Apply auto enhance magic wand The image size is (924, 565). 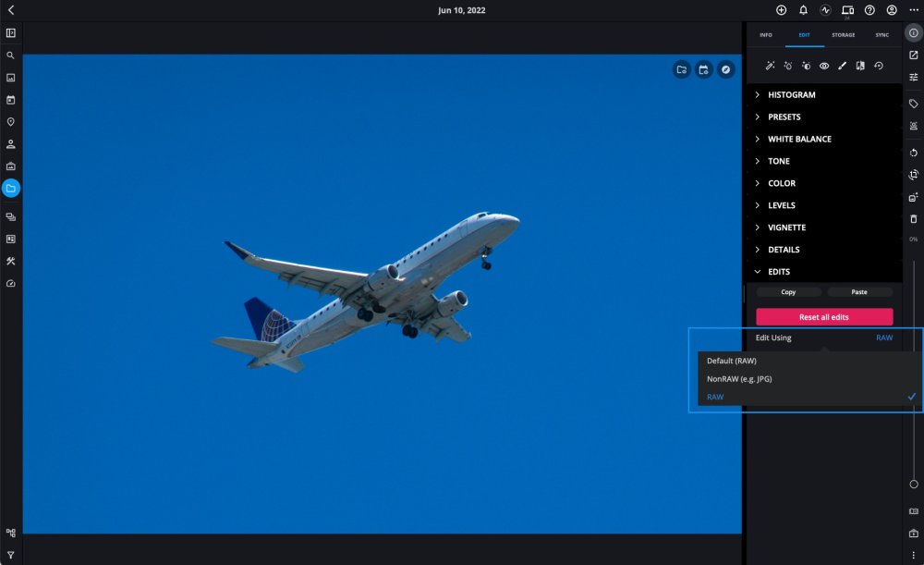tap(770, 66)
